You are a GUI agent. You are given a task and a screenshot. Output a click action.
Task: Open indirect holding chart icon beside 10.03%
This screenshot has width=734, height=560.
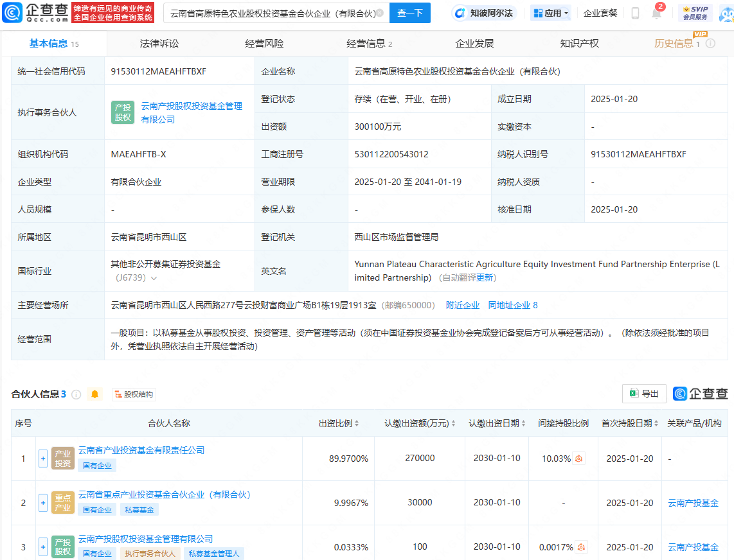[578, 459]
